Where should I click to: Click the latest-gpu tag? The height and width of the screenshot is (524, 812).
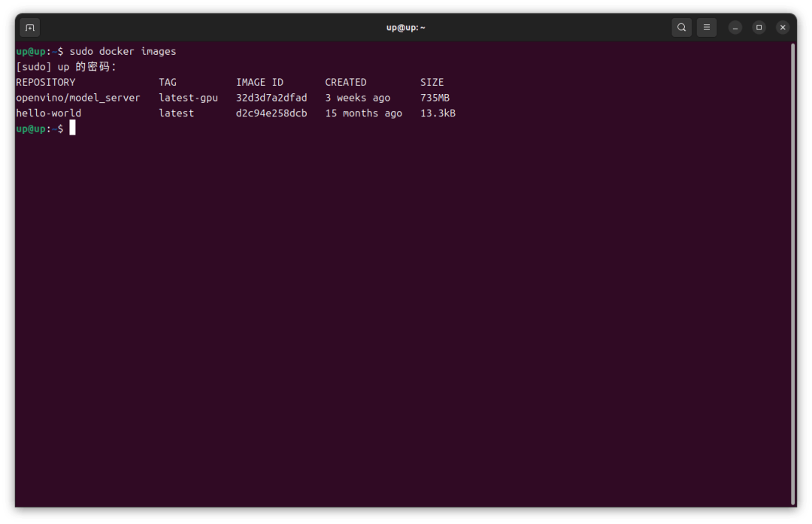coord(188,98)
